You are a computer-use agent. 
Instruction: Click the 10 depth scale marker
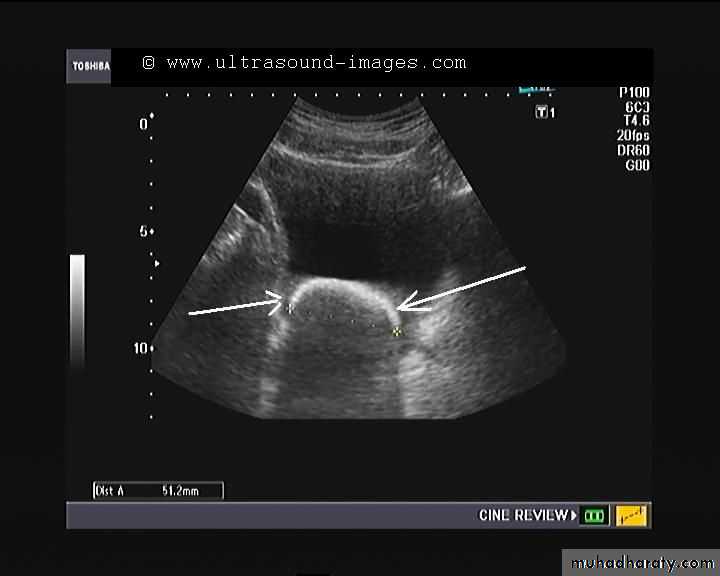pyautogui.click(x=142, y=348)
